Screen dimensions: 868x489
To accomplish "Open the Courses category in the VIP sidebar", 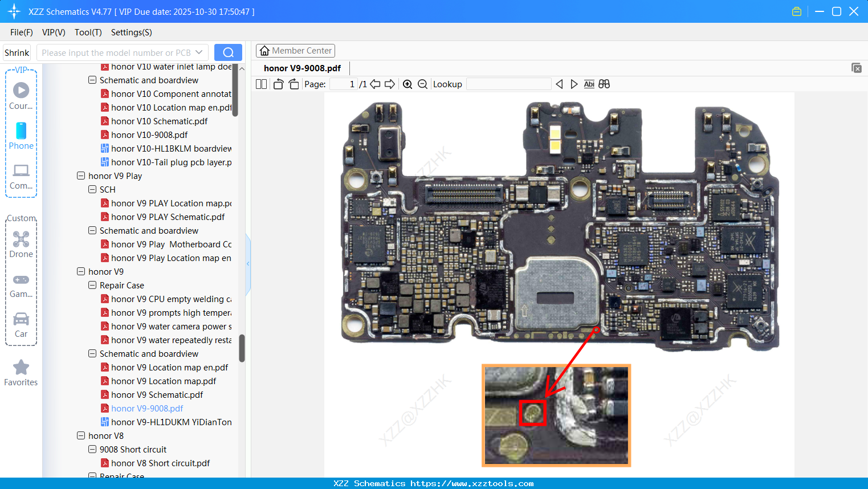I will click(21, 96).
